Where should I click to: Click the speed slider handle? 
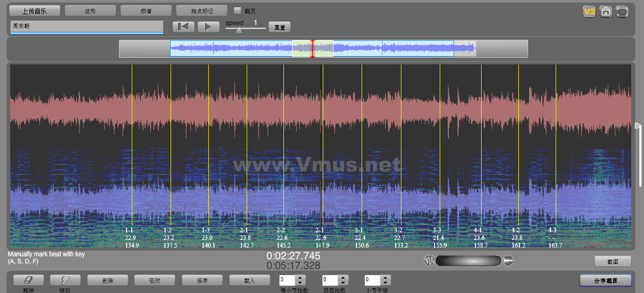pos(238,30)
